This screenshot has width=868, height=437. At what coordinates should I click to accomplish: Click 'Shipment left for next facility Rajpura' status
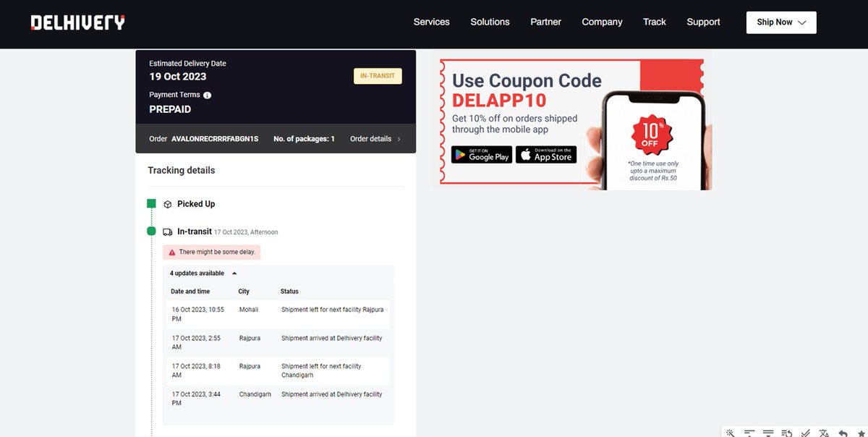[333, 309]
